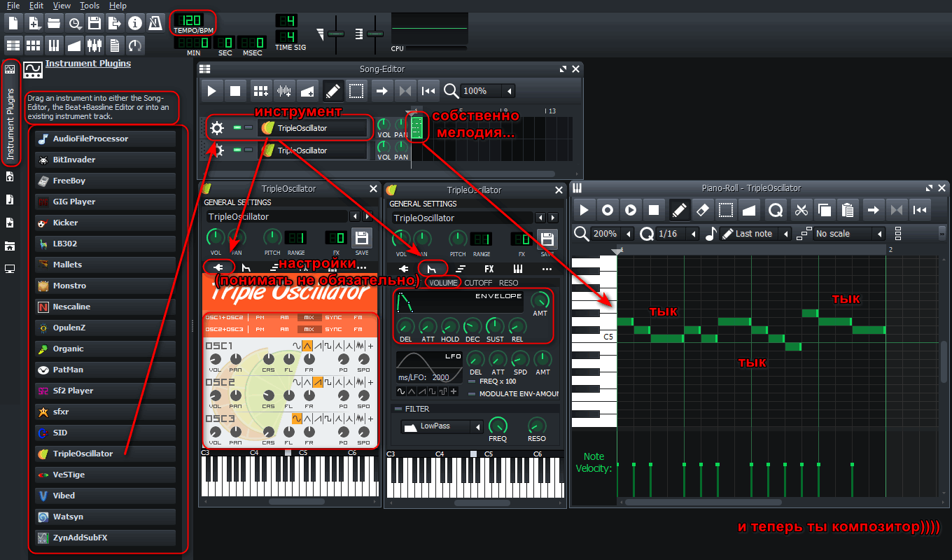The image size is (952, 560).
Task: Start playback in the Song-Editor
Action: [x=212, y=91]
